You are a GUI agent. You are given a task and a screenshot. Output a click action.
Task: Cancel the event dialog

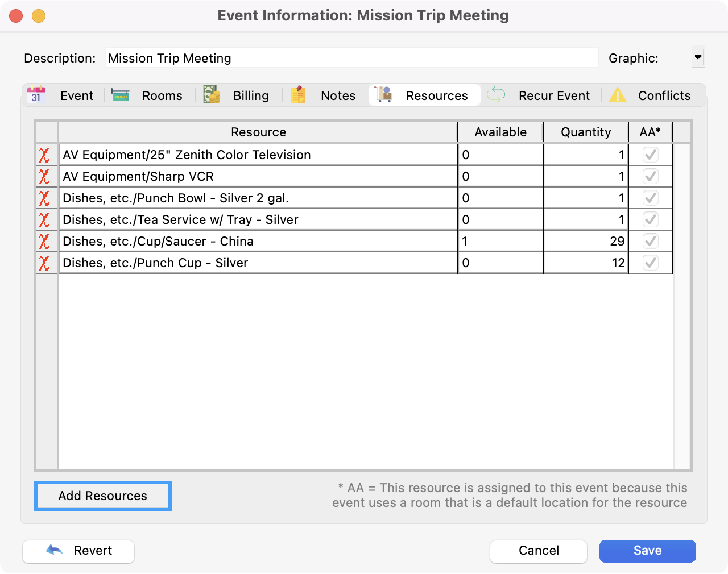pos(538,551)
